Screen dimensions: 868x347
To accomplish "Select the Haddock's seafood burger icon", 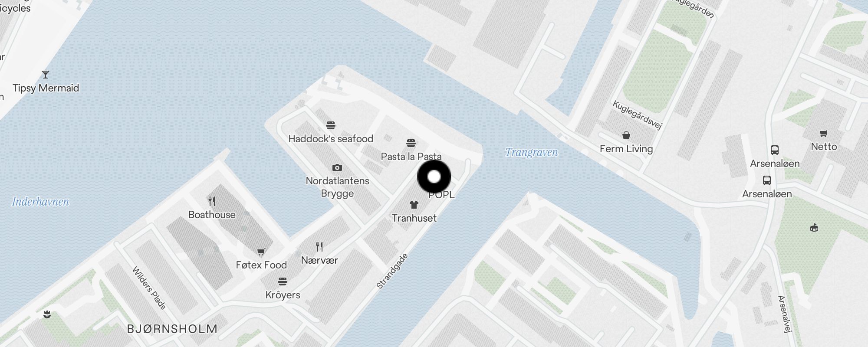I will pyautogui.click(x=331, y=126).
